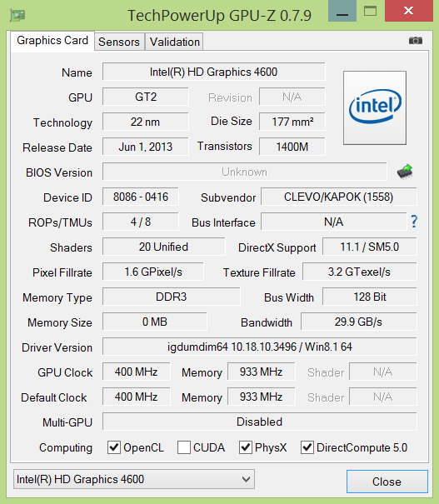This screenshot has width=439, height=504.
Task: Switch to the Sensors tab
Action: [x=119, y=42]
